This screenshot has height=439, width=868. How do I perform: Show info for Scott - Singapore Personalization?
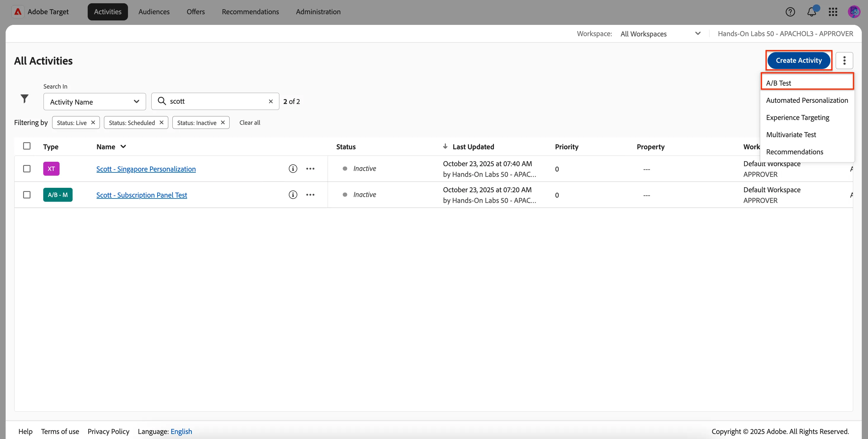click(x=293, y=169)
